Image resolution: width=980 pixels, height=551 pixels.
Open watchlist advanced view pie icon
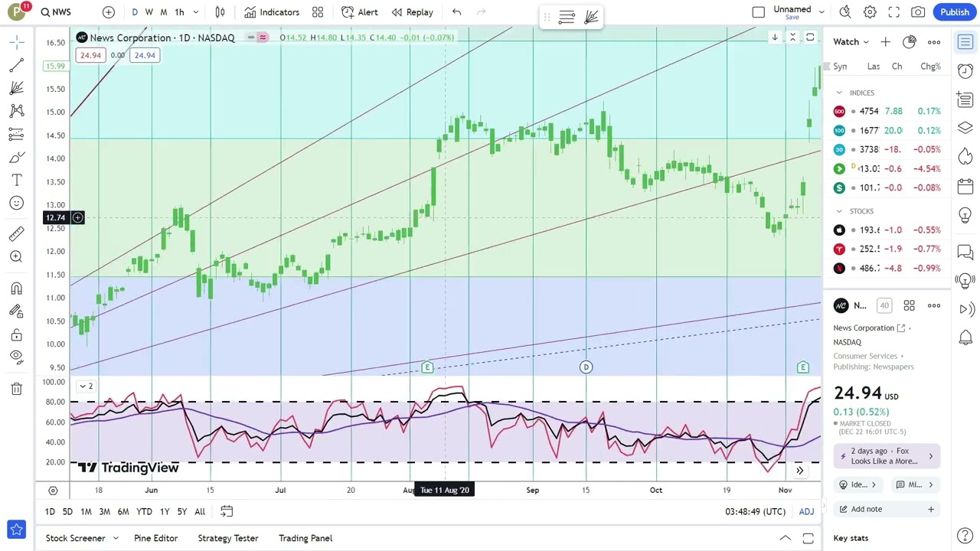[x=910, y=42]
